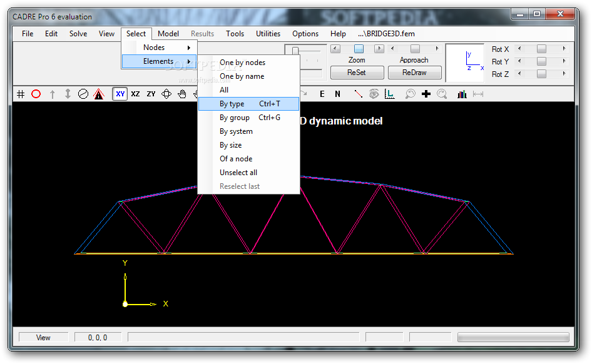
Task: Click the colored bar chart icon
Action: [x=462, y=94]
